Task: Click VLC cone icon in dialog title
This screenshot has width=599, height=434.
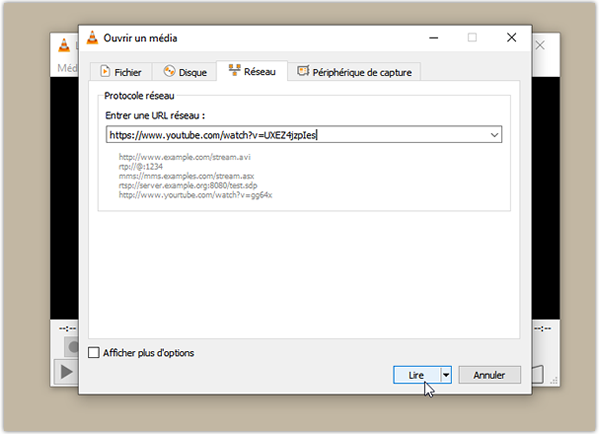Action: [x=92, y=37]
